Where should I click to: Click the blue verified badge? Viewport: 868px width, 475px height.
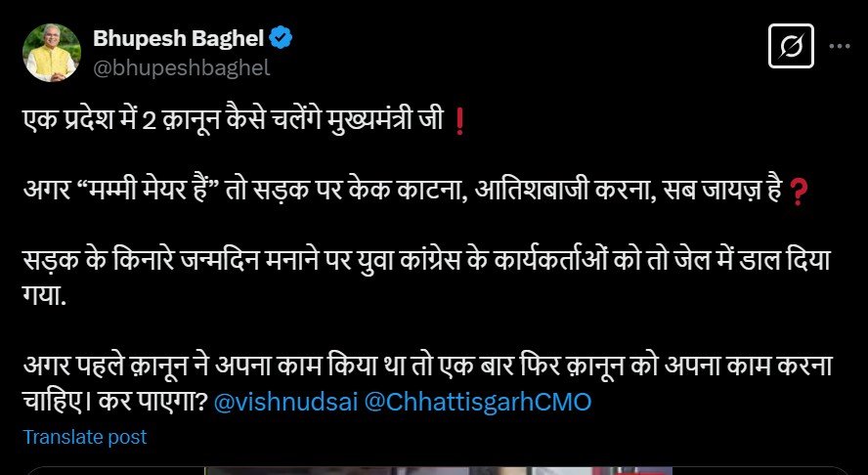pyautogui.click(x=281, y=39)
